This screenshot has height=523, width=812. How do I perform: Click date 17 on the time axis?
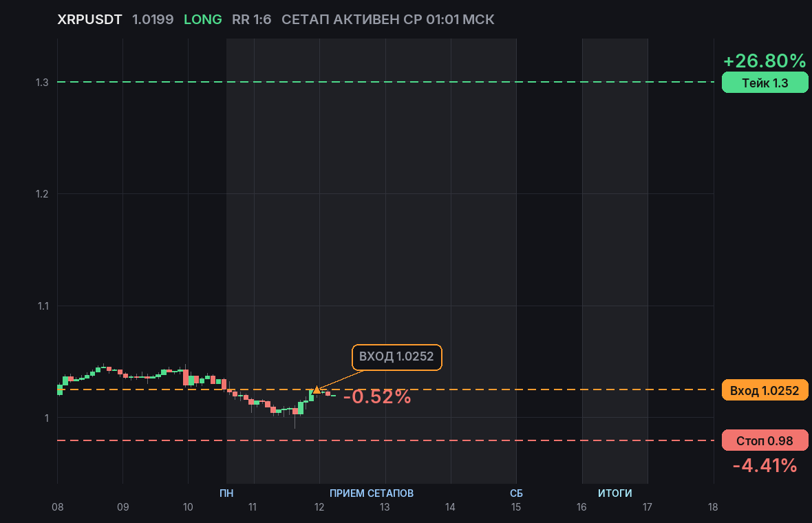(x=648, y=507)
